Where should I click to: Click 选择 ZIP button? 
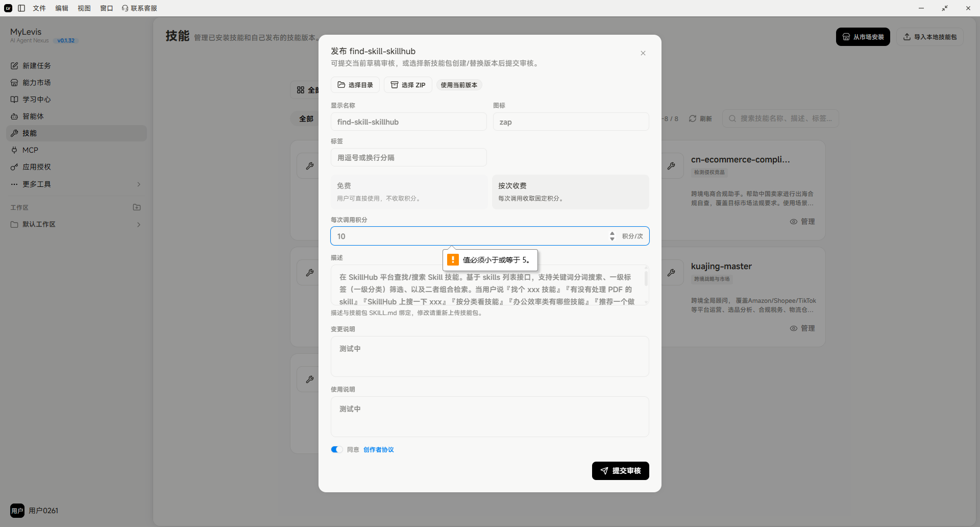[408, 85]
